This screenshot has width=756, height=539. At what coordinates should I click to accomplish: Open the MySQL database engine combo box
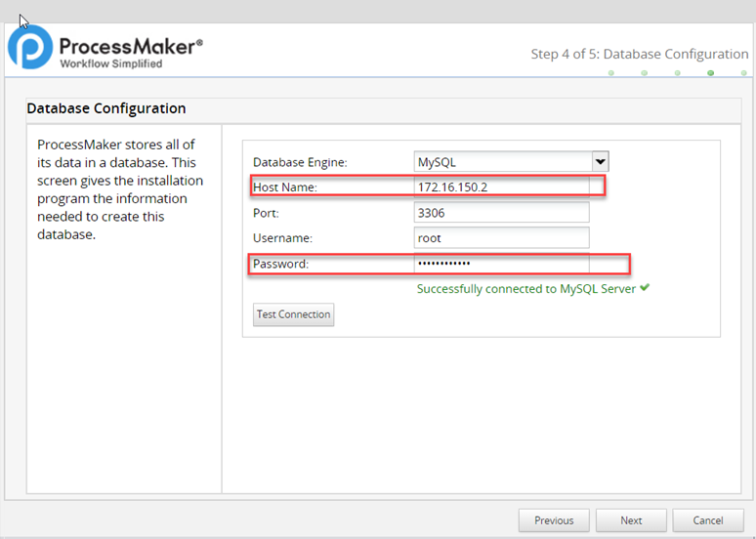502,162
